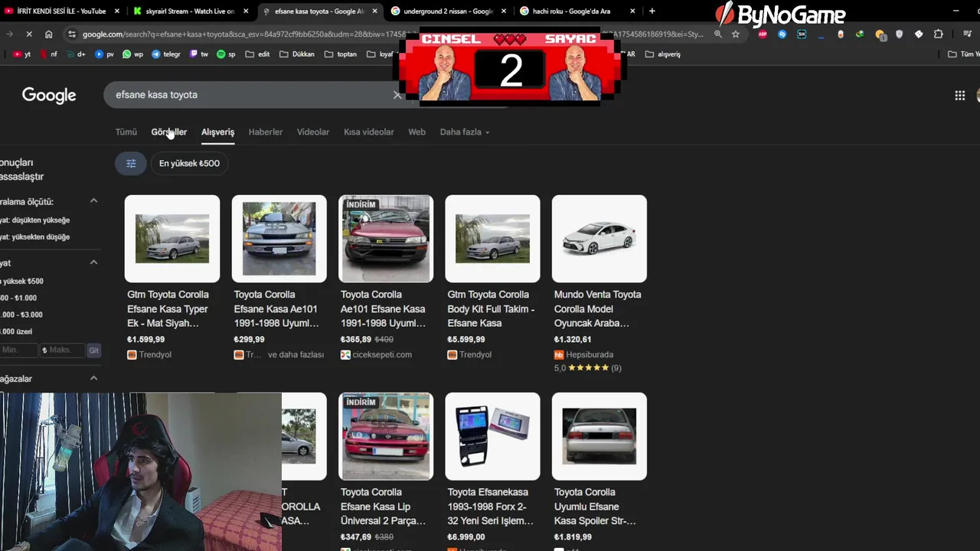The image size is (980, 551).
Task: Open the 'yt' YouTube bookmark
Action: tap(22, 54)
